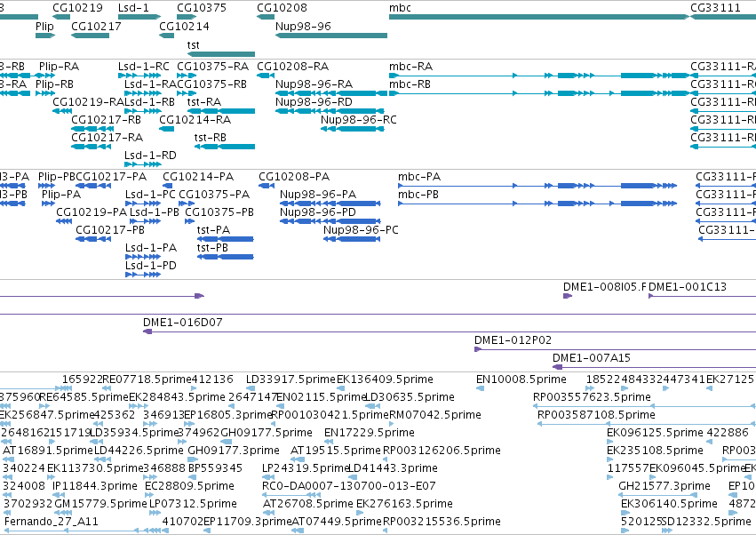Select protein CG10217-PB
This screenshot has width=756, height=535.
coord(93,239)
